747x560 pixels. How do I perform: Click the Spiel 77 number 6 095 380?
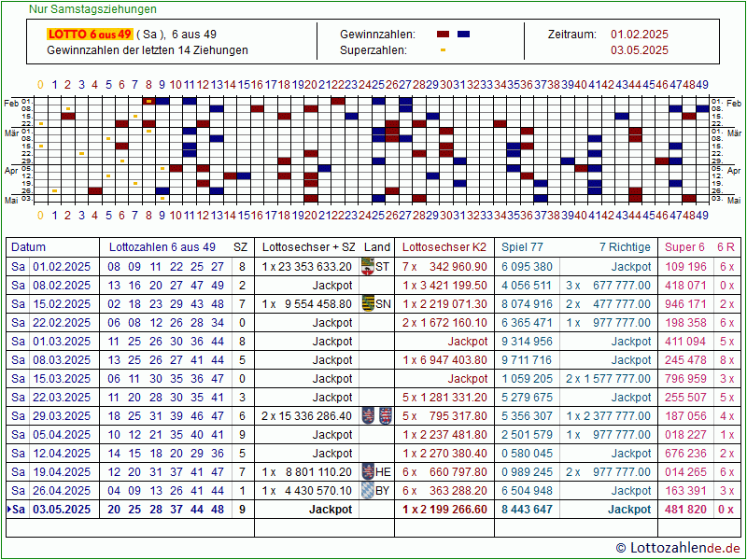coord(527,267)
